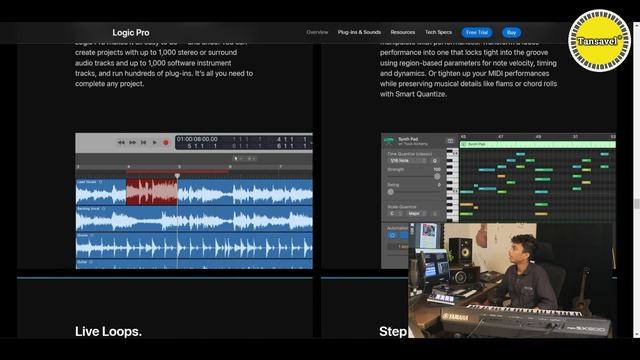Open the 1/16 Note time quantize dropdown
The width and height of the screenshot is (640, 360).
407,161
